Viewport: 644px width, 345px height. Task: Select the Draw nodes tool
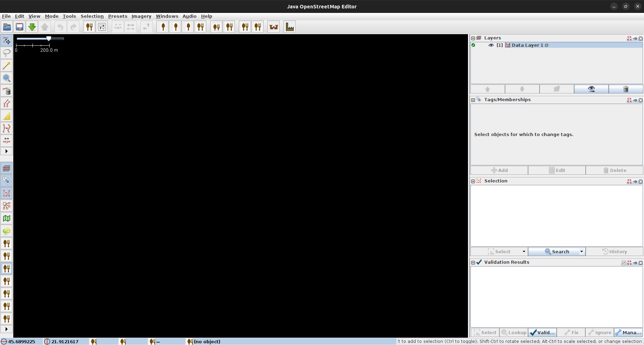click(7, 66)
